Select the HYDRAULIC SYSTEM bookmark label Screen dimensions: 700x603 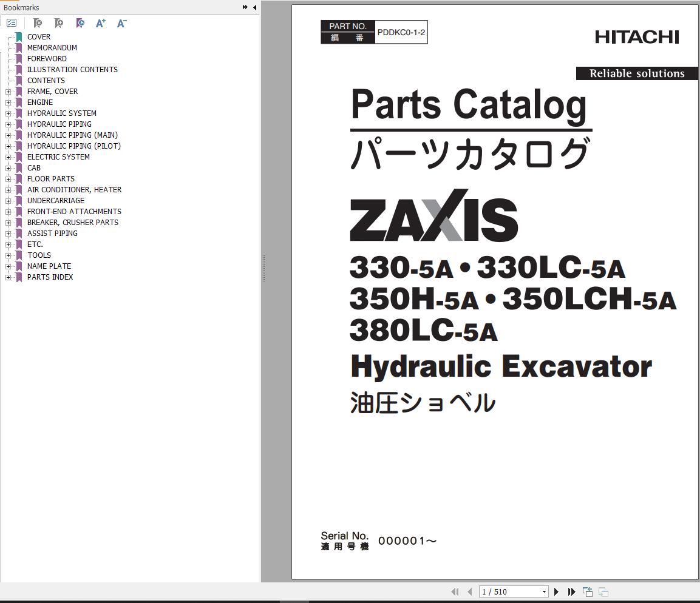tap(61, 113)
